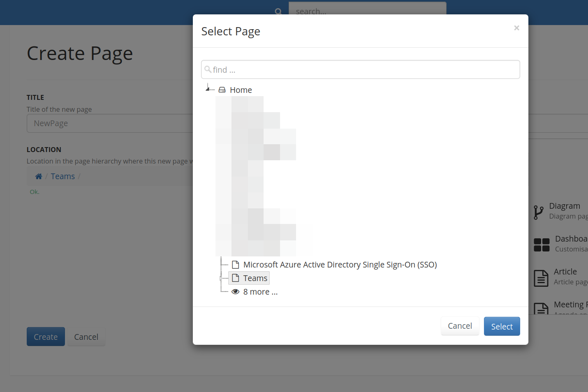Reveal hidden pages via the '8 more' eye
Viewport: 588px width, 392px height.
(x=236, y=291)
